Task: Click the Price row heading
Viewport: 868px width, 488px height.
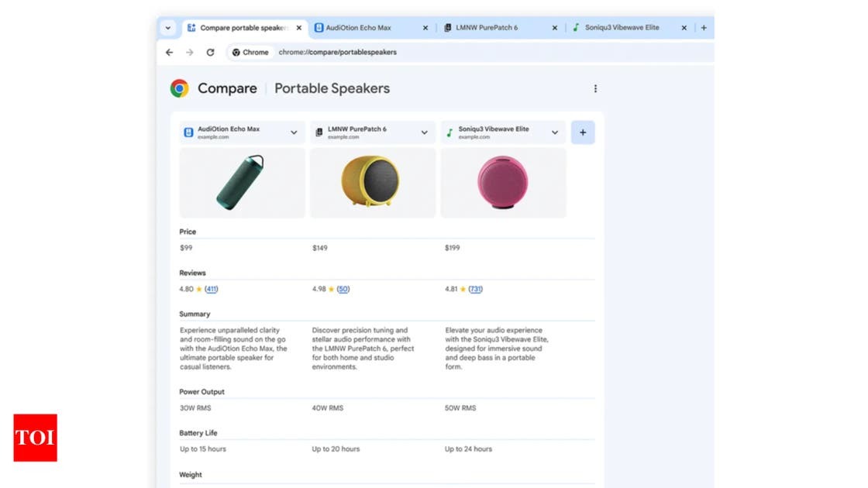Action: 188,232
